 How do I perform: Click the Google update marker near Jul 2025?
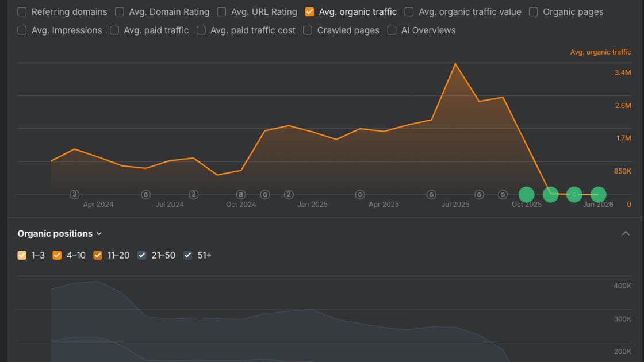click(x=431, y=195)
